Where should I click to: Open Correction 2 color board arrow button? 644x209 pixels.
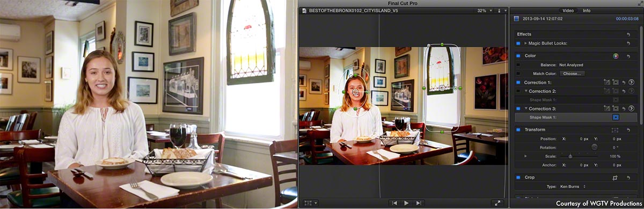[631, 91]
